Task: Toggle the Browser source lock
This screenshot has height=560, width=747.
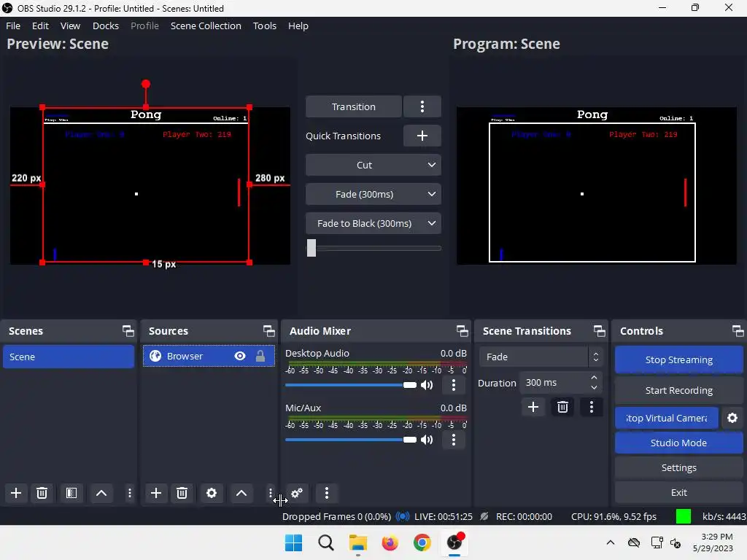Action: pos(260,356)
